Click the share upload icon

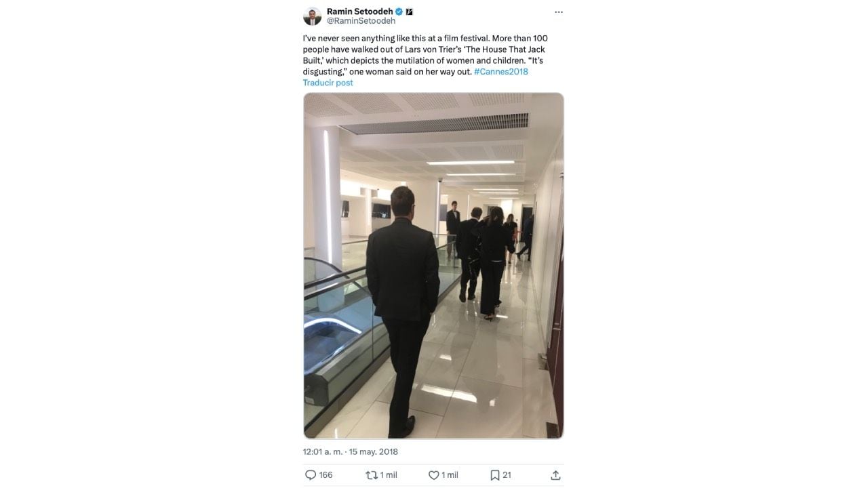click(555, 475)
